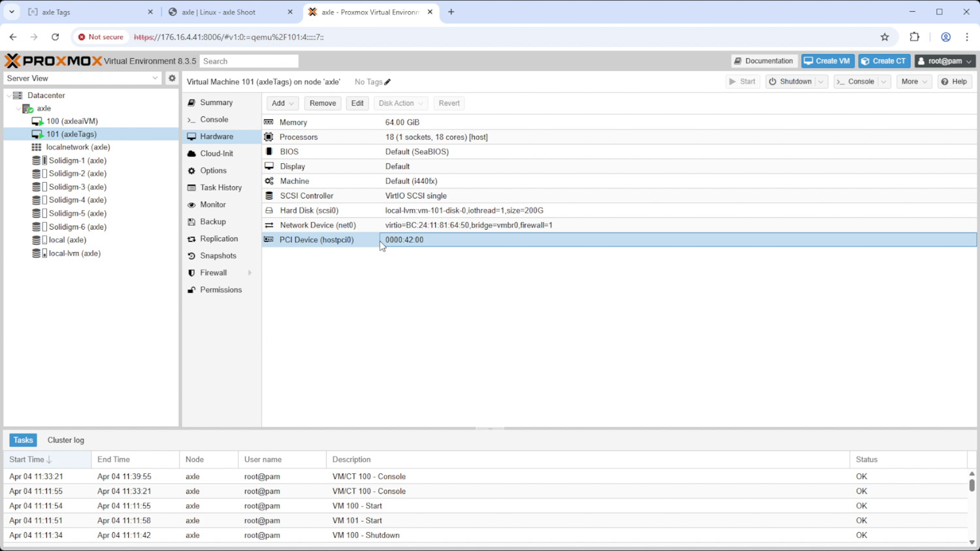Open the Summary tab
Viewport: 980px width, 551px height.
(221, 102)
